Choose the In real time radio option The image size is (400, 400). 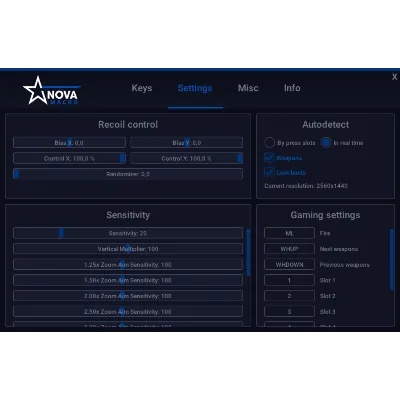pos(326,143)
